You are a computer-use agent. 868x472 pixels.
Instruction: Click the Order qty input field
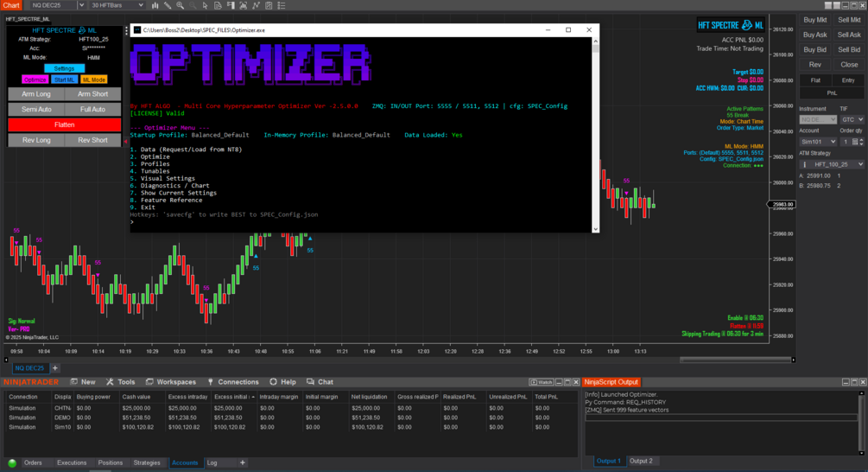click(846, 142)
